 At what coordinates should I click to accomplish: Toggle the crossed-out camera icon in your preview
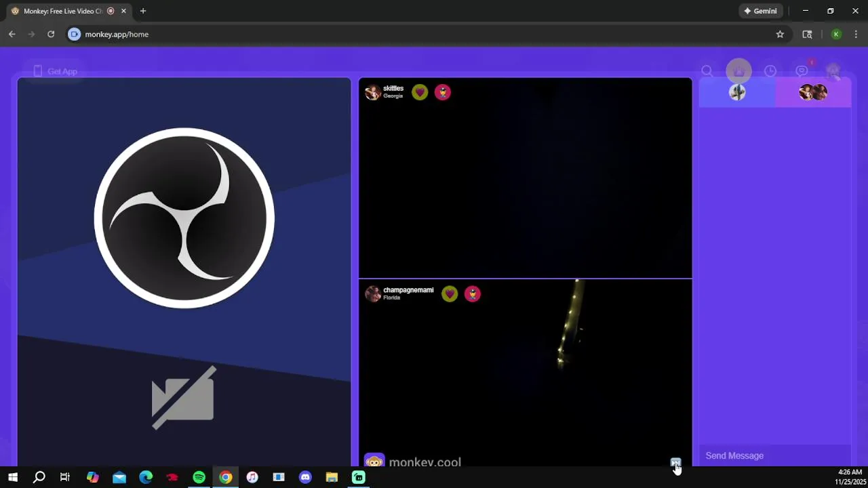[184, 398]
